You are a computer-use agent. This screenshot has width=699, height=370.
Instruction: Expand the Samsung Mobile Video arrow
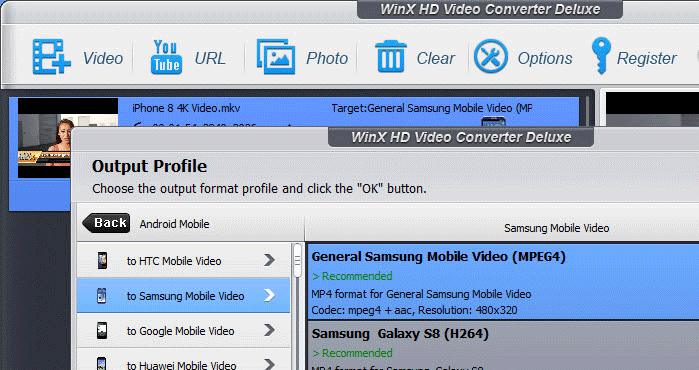pos(269,295)
